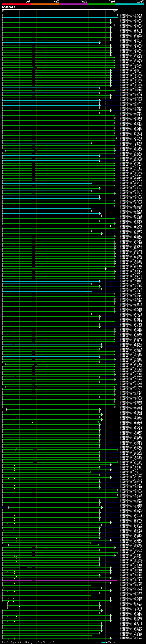This screenshot has width=146, height=644.
Task: Open hit UniRef100_A8QCQ5
Action: coord(131,208)
